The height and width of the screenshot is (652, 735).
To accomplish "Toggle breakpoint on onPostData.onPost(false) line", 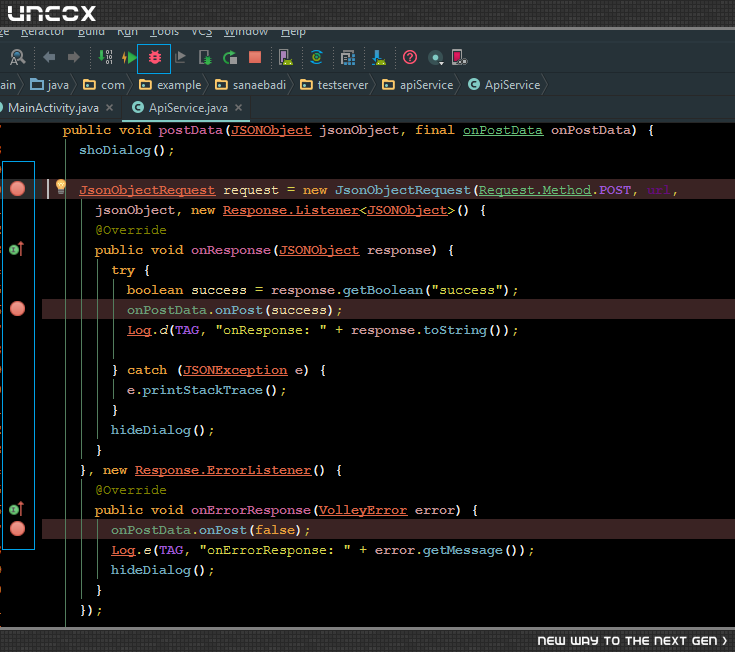I will [18, 529].
